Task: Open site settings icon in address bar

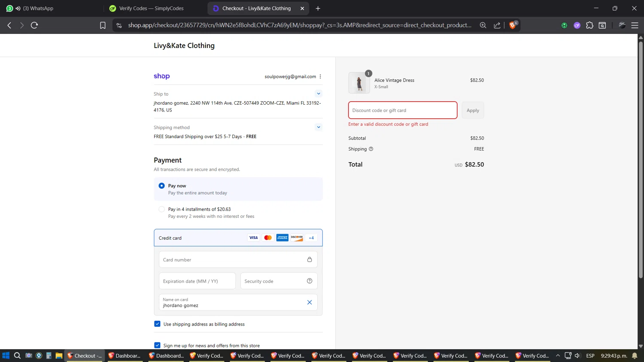Action: [x=119, y=25]
